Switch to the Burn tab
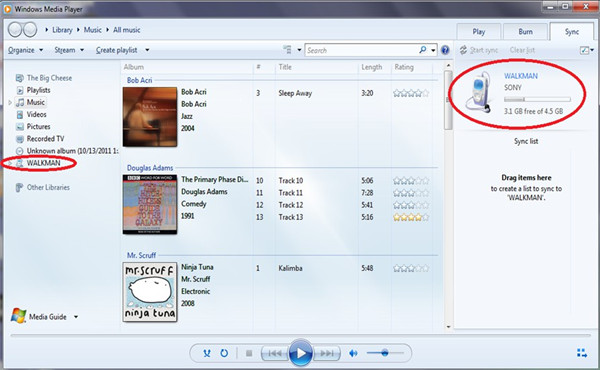Screen dimensions: 600x370 [x=525, y=32]
